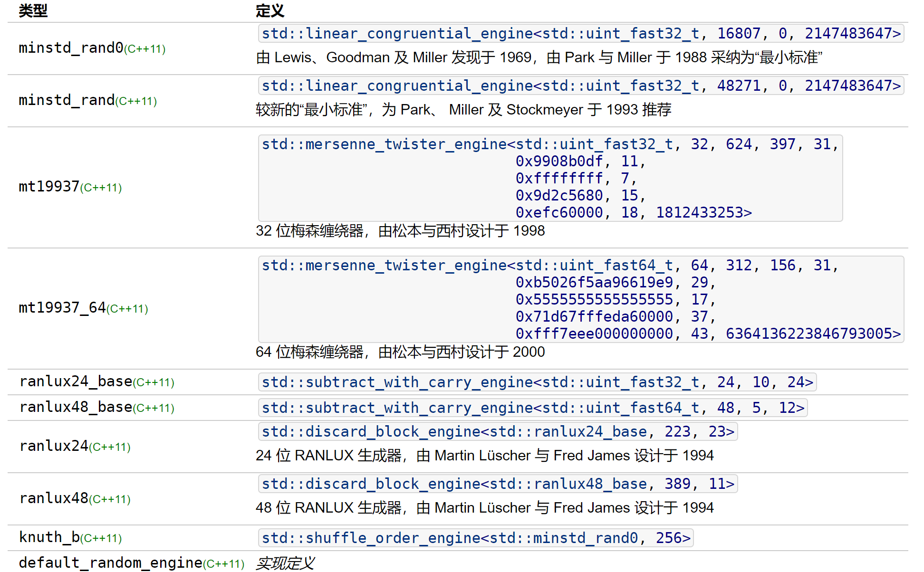
Task: Click mersenne_twister_engine definition with uint_fast64_t
Action: point(581,299)
